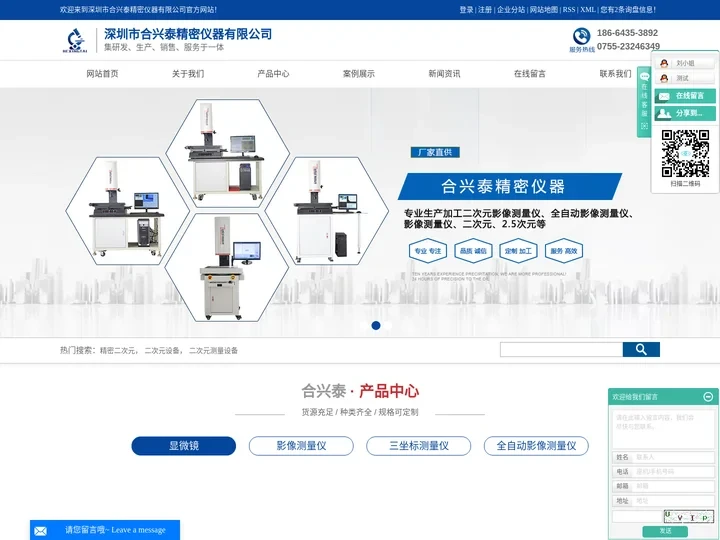
Task: Click hot search term 精密二次元
Action: [118, 350]
